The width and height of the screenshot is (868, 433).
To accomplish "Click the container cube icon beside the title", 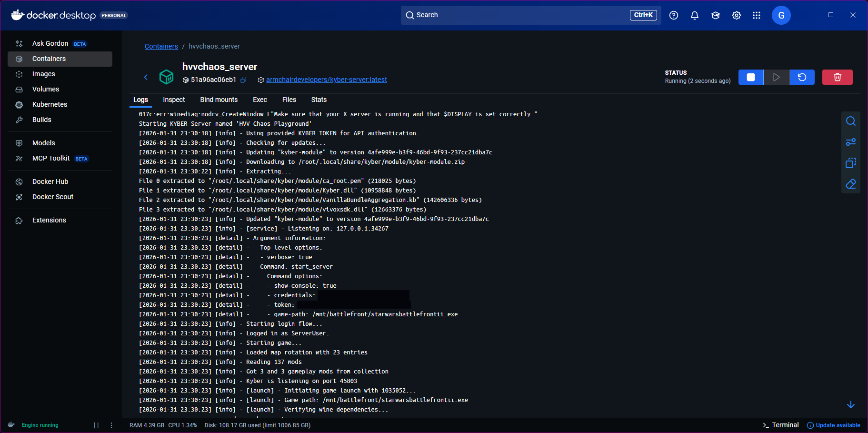I will pos(166,77).
